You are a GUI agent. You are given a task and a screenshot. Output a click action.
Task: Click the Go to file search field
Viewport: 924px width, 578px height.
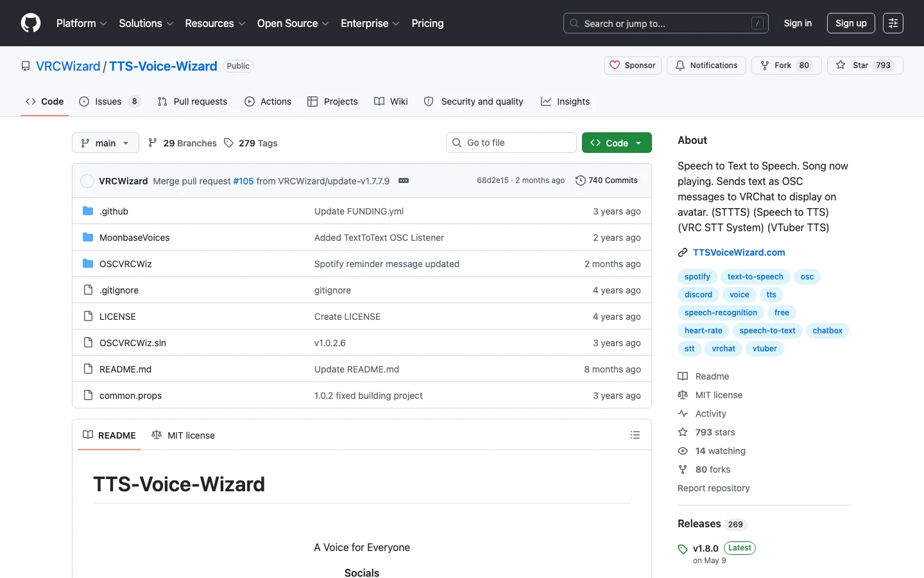tap(511, 143)
